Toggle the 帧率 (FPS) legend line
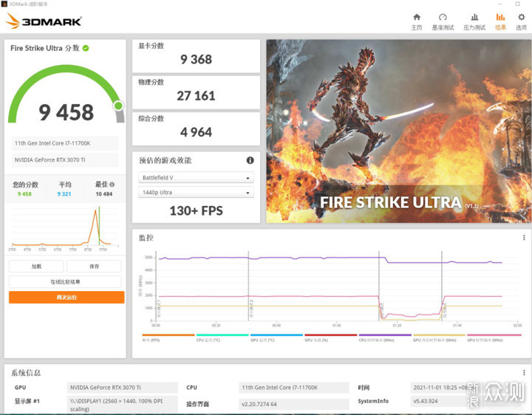This screenshot has width=532, height=415. (x=168, y=337)
